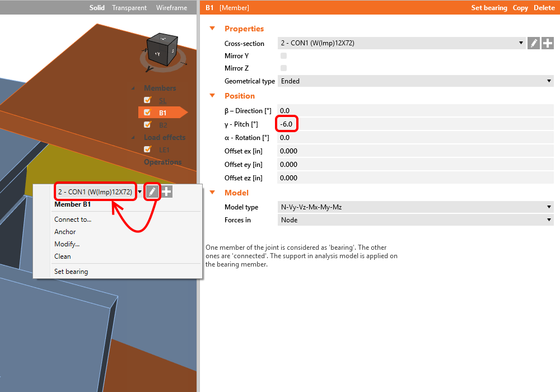Viewport: 560px width, 392px height.
Task: Click the 'Member B1' context menu header
Action: click(x=72, y=204)
